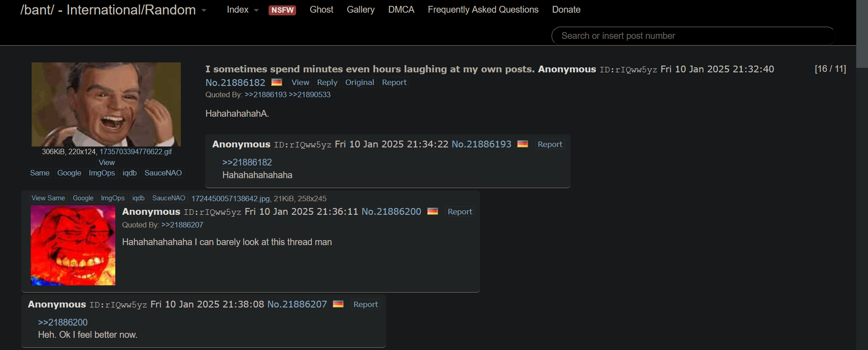Click the German flag on post No.21886182
This screenshot has width=868, height=350.
tap(277, 82)
